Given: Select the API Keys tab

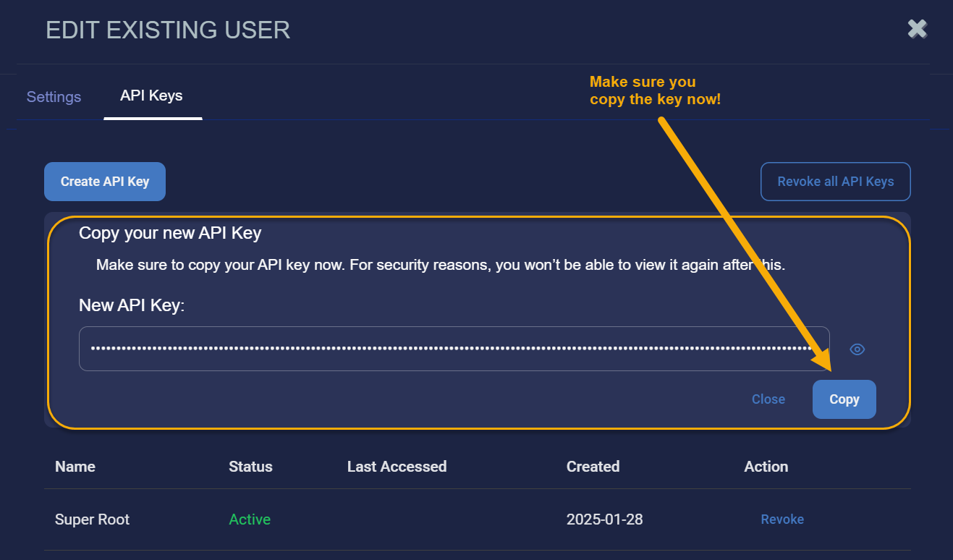Looking at the screenshot, I should coord(151,96).
